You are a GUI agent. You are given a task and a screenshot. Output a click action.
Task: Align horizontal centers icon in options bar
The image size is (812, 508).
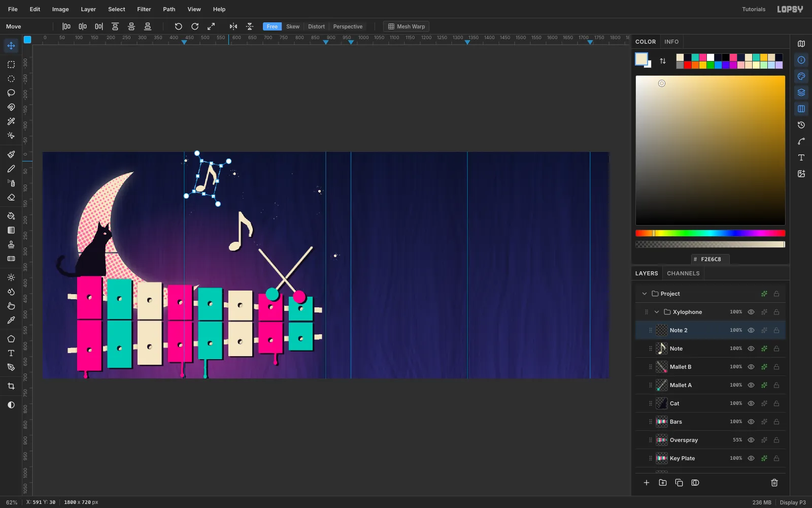83,26
